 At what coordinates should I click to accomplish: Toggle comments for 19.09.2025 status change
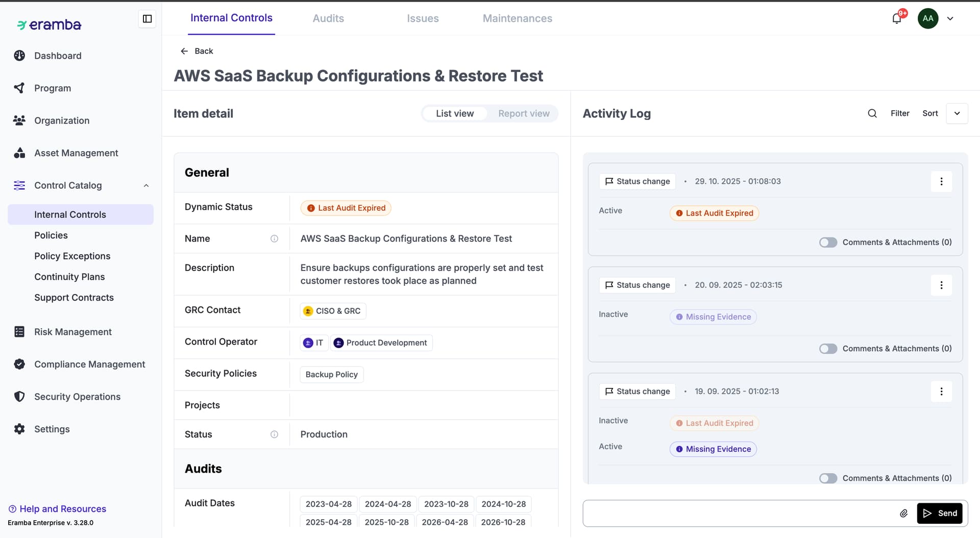click(828, 478)
